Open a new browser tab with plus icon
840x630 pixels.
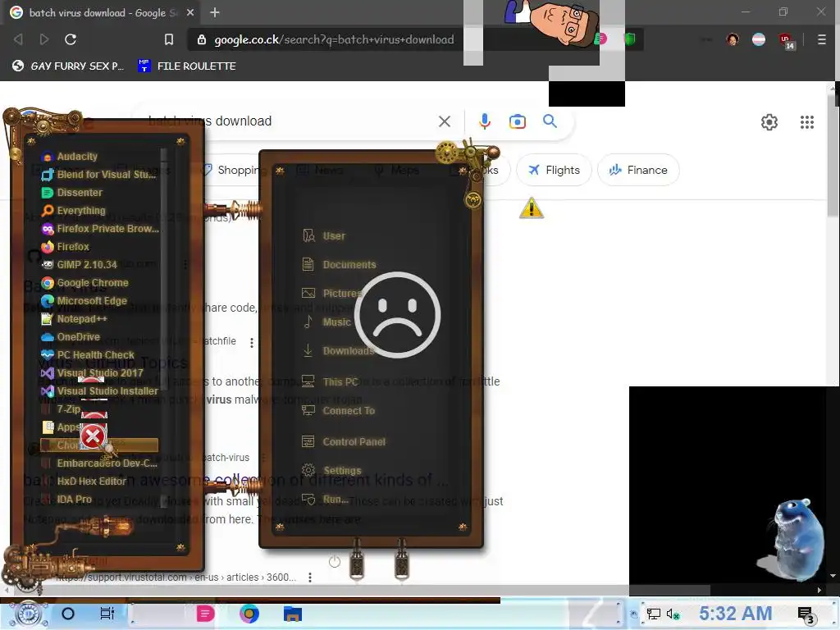coord(215,12)
